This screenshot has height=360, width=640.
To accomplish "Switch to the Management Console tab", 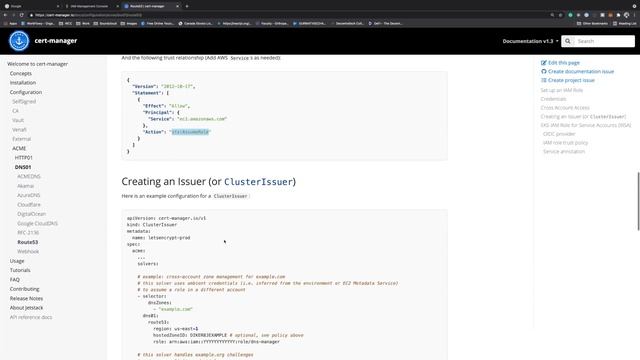I will (x=91, y=6).
